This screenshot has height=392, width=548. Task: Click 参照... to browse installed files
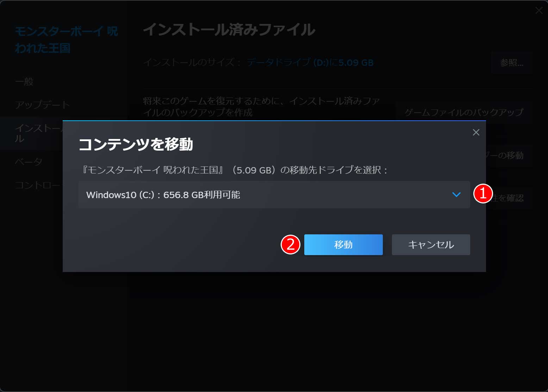pos(512,63)
